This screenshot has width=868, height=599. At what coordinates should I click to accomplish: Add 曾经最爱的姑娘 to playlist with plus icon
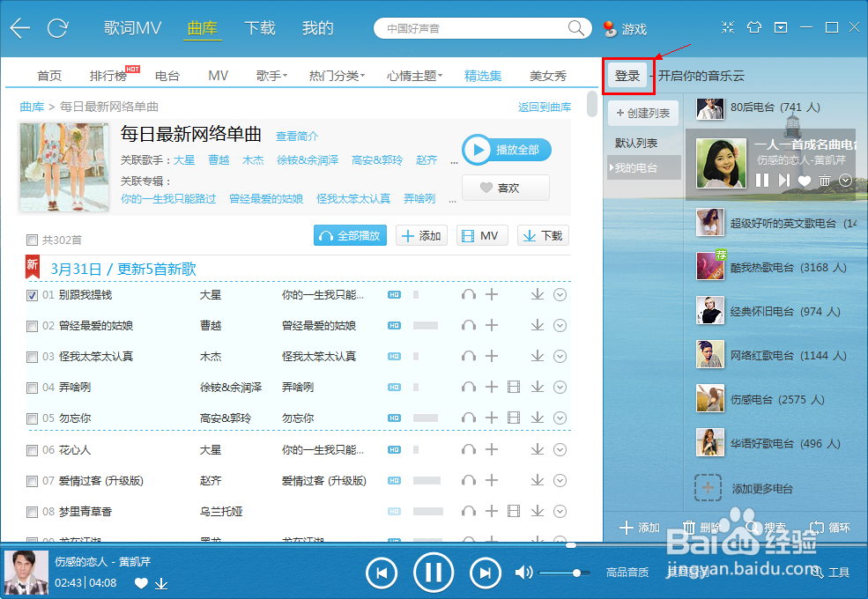pos(492,326)
